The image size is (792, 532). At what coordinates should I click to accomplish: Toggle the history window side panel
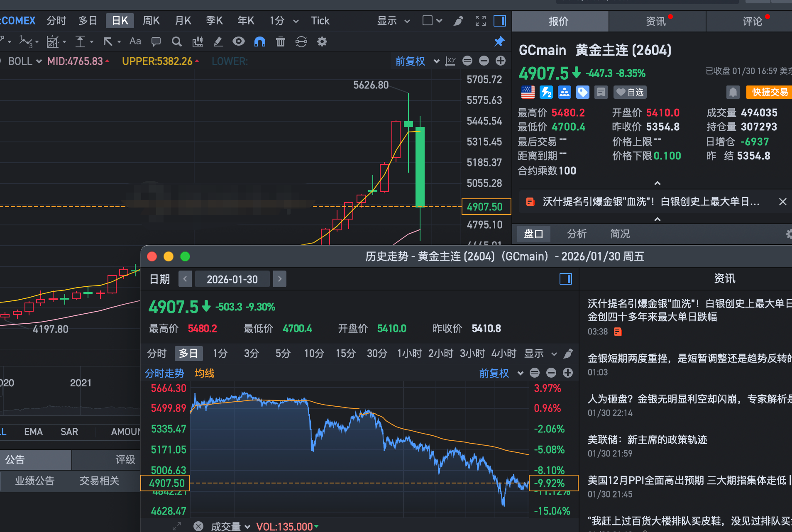pos(566,279)
